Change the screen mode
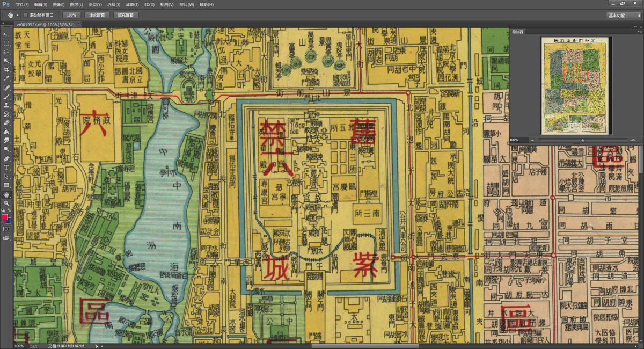Viewport: 644px width, 349px height. (6, 238)
